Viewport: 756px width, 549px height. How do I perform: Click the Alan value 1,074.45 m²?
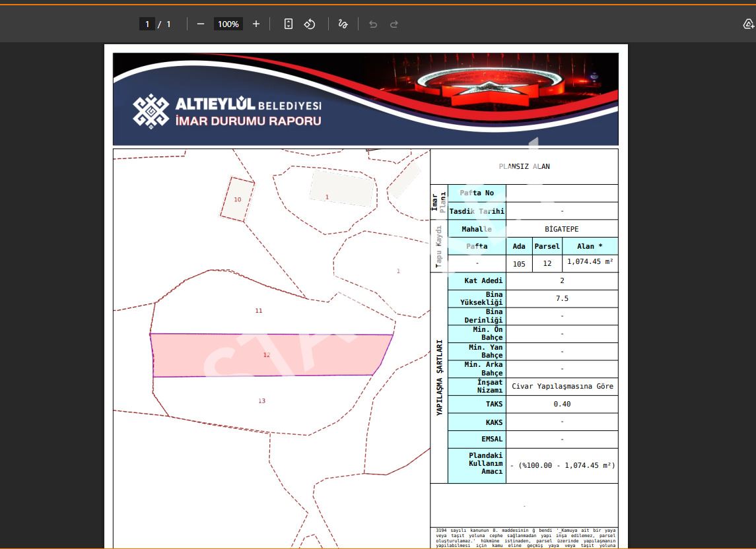[590, 262]
